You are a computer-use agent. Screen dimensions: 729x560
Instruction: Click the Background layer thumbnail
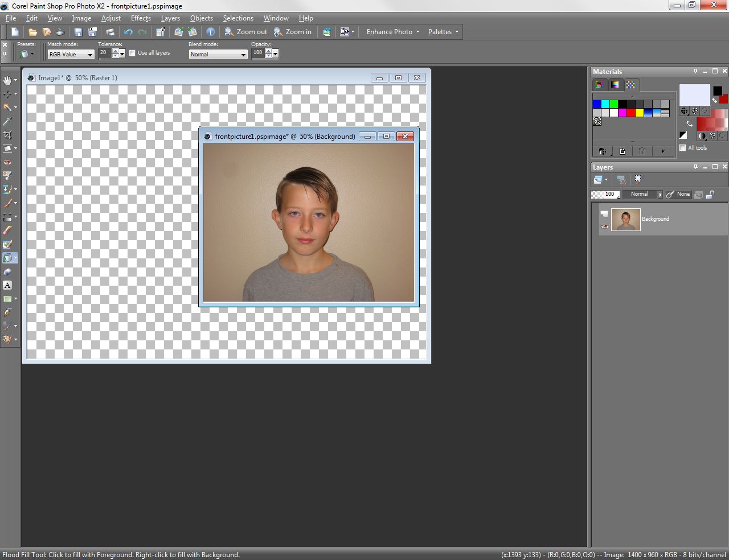(625, 220)
